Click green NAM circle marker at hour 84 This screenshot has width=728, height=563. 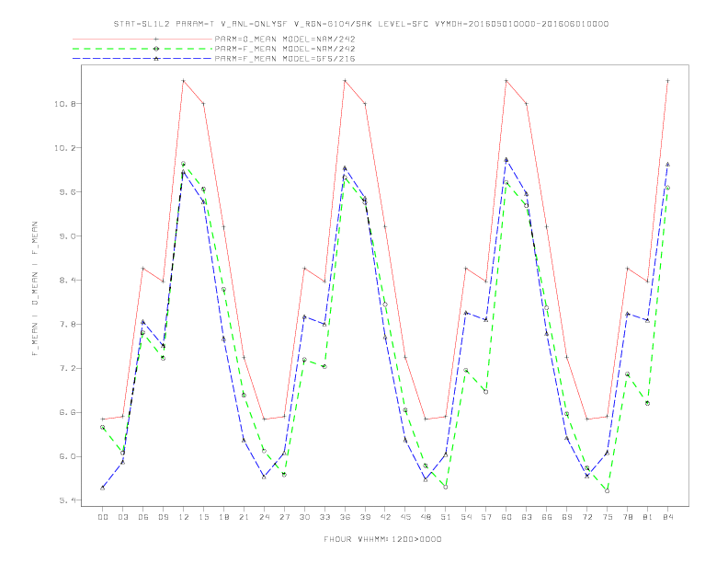668,188
